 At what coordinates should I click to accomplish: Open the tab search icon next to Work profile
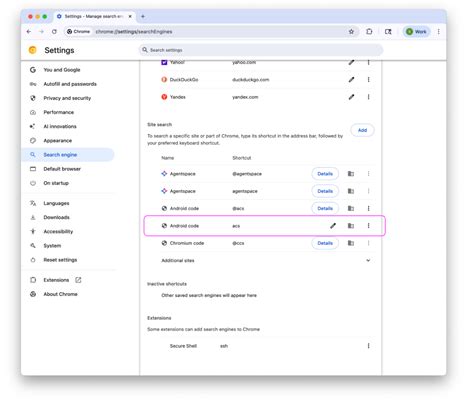click(388, 32)
